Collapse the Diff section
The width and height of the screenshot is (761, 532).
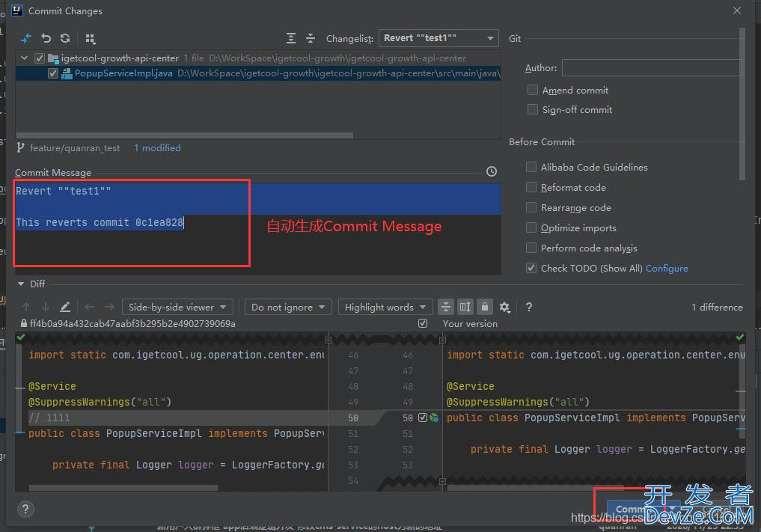(x=21, y=284)
